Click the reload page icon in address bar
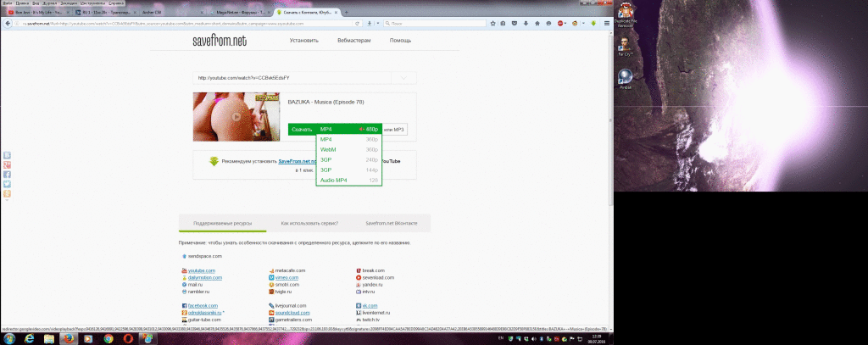868x345 pixels. coord(358,24)
